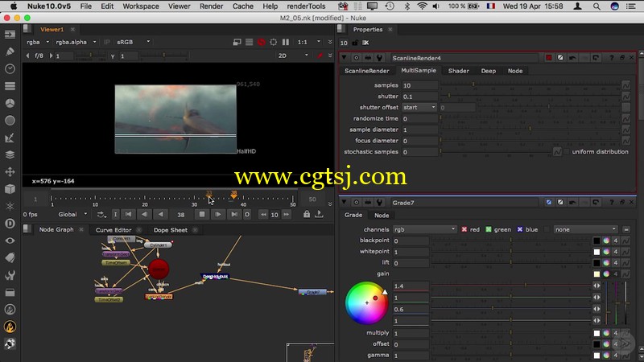The width and height of the screenshot is (644, 362).
Task: Open the Particles nodes icon
Action: [10, 207]
